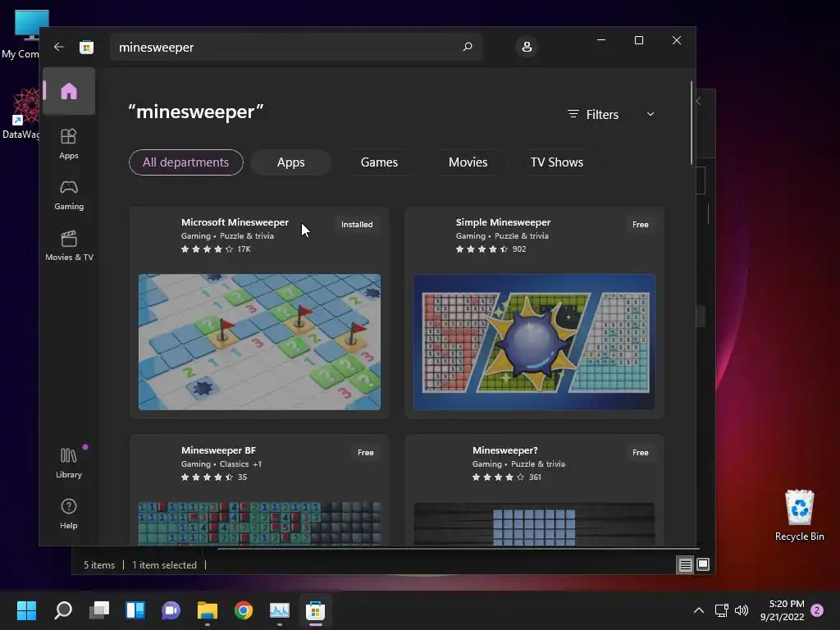Open the Movies & TV sidebar section
This screenshot has width=840, height=630.
click(69, 246)
